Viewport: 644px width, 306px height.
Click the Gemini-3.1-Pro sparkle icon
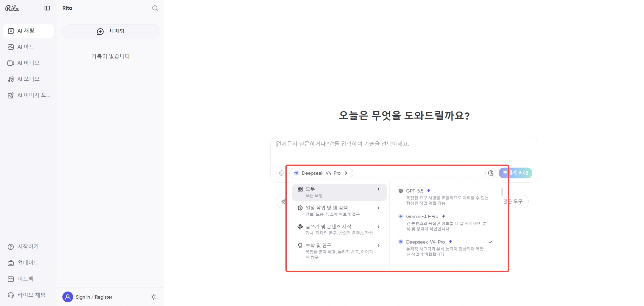[401, 216]
